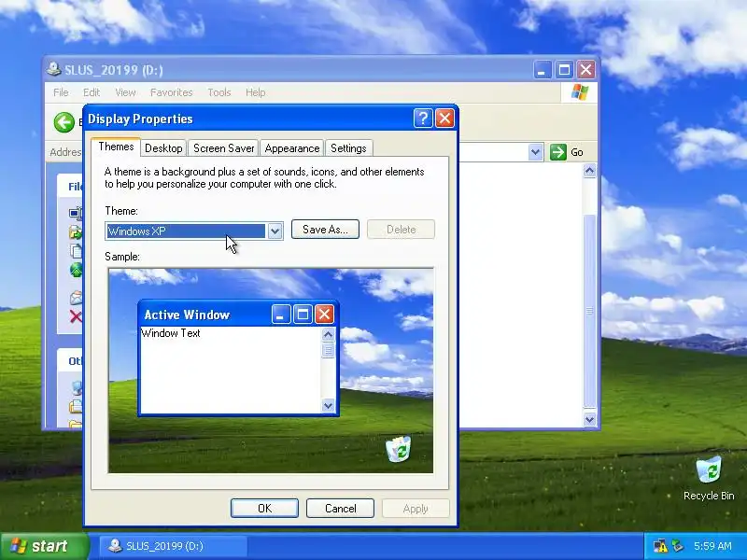This screenshot has width=747, height=560.
Task: Click SLUS_20199 (D:) taskbar button
Action: click(174, 546)
